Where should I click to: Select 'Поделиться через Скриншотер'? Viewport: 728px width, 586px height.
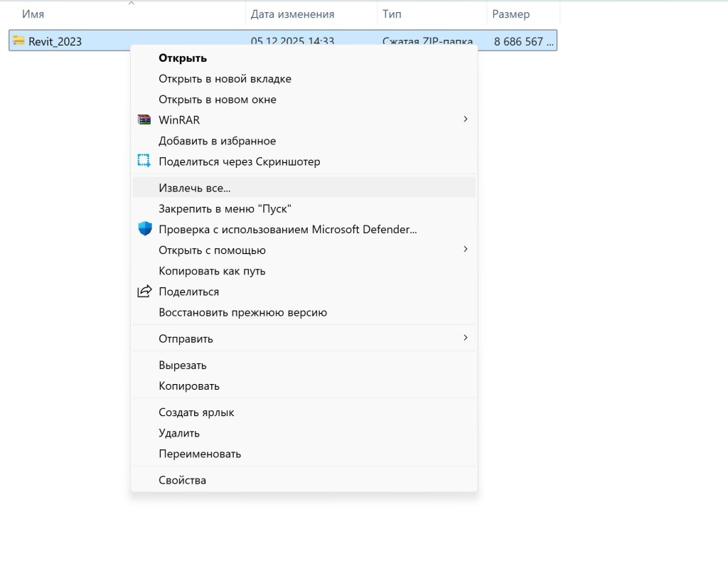click(x=304, y=161)
